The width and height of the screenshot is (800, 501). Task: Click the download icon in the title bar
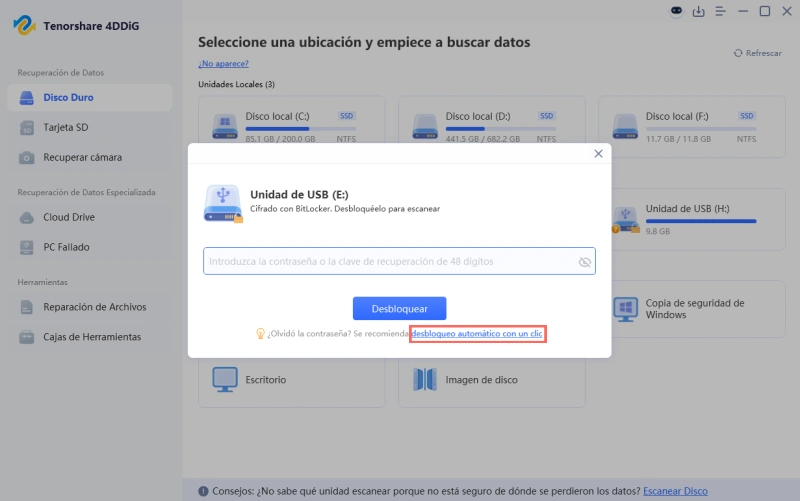pyautogui.click(x=698, y=11)
